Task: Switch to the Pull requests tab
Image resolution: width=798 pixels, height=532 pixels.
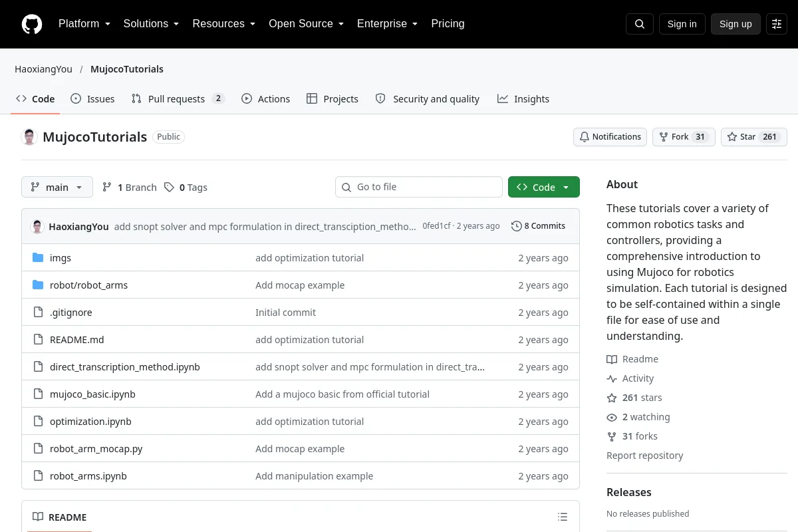Action: pyautogui.click(x=178, y=99)
